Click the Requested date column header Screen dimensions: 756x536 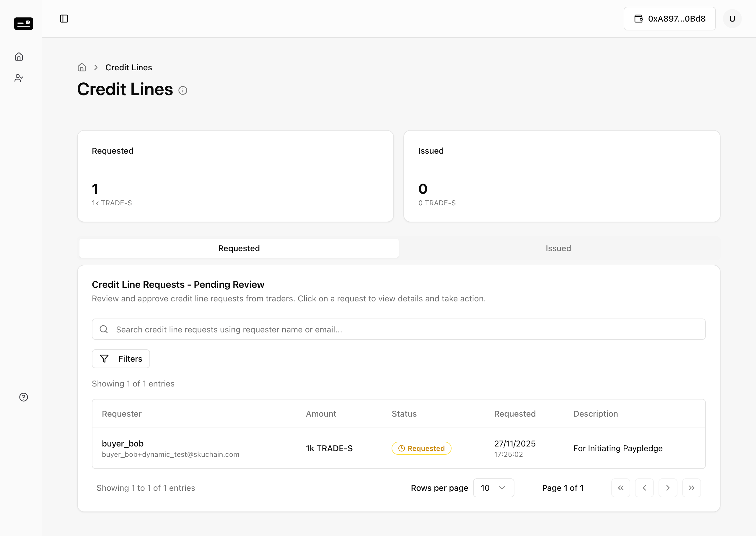tap(514, 414)
